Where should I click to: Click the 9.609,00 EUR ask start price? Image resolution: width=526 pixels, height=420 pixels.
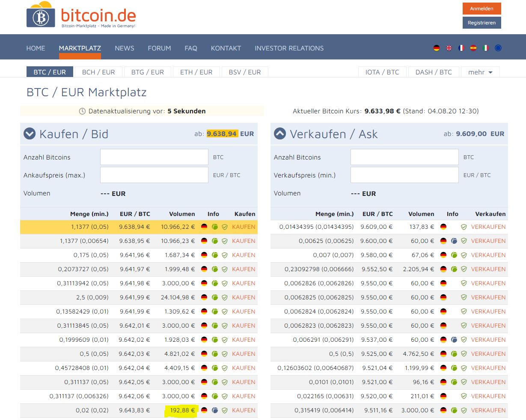click(x=480, y=134)
